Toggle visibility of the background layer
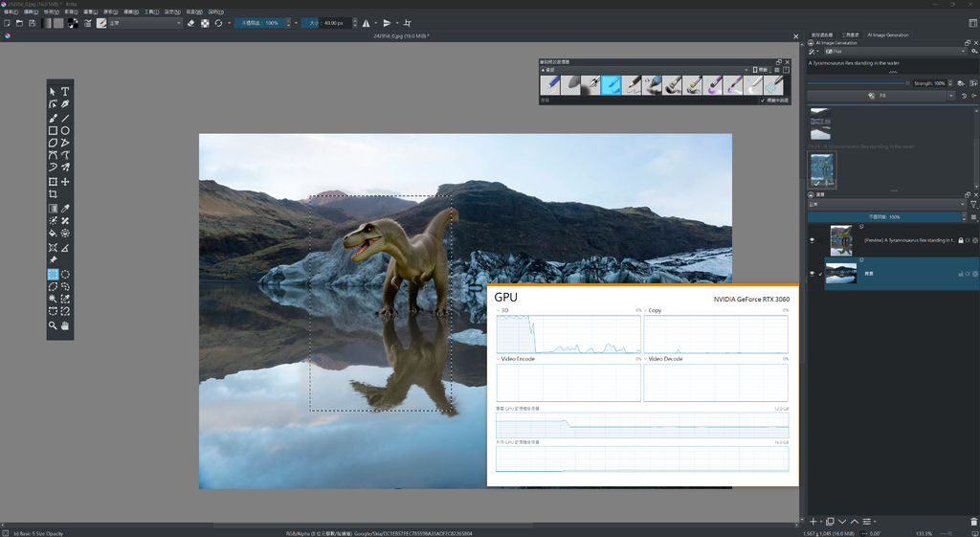 (x=813, y=274)
